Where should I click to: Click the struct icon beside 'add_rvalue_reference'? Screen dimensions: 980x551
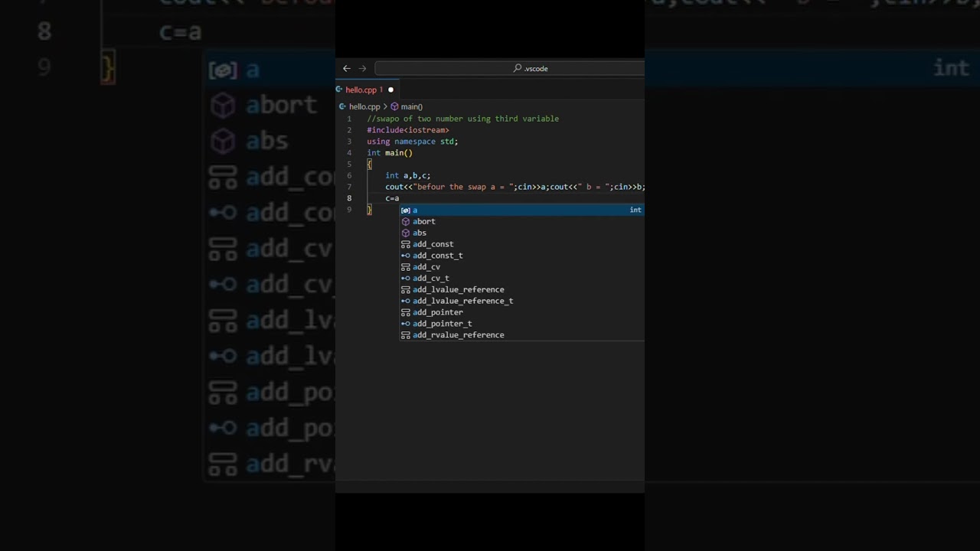click(x=406, y=335)
